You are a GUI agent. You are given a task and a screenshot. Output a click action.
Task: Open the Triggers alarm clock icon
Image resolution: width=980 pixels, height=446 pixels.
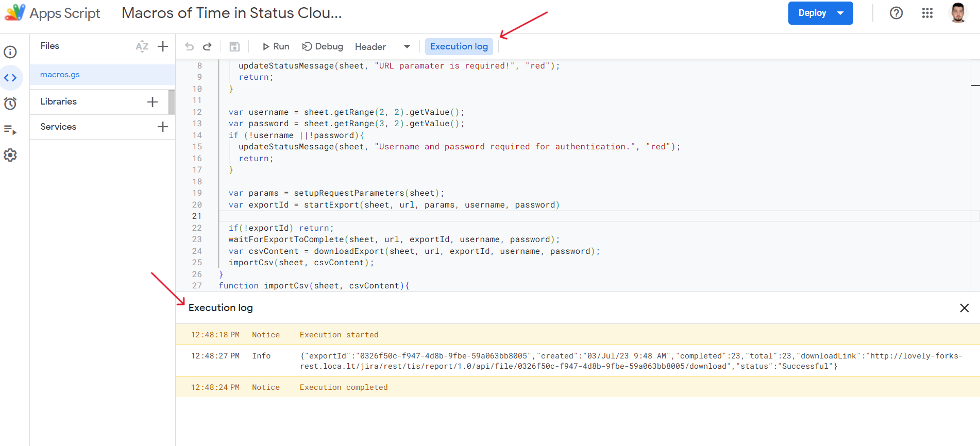(10, 104)
